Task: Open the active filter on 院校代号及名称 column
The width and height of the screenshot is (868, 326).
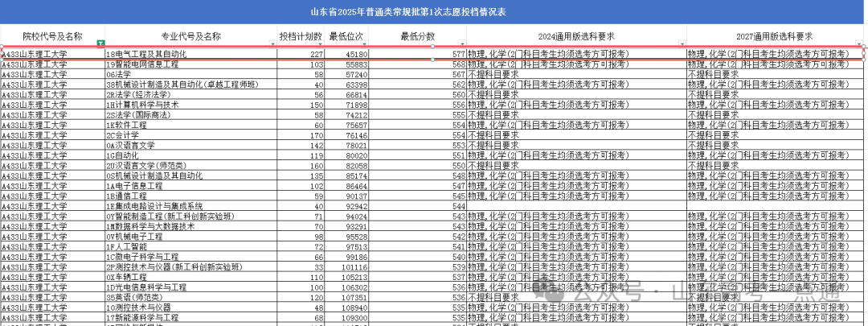Action: point(100,43)
